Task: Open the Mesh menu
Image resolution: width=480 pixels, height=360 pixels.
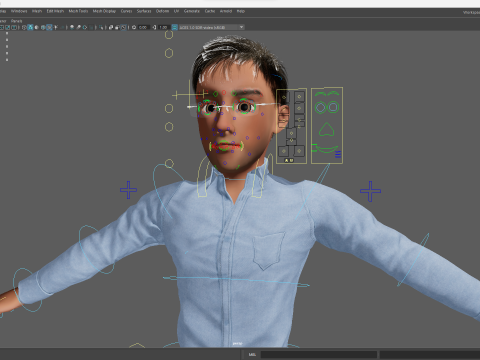Action: pos(37,11)
